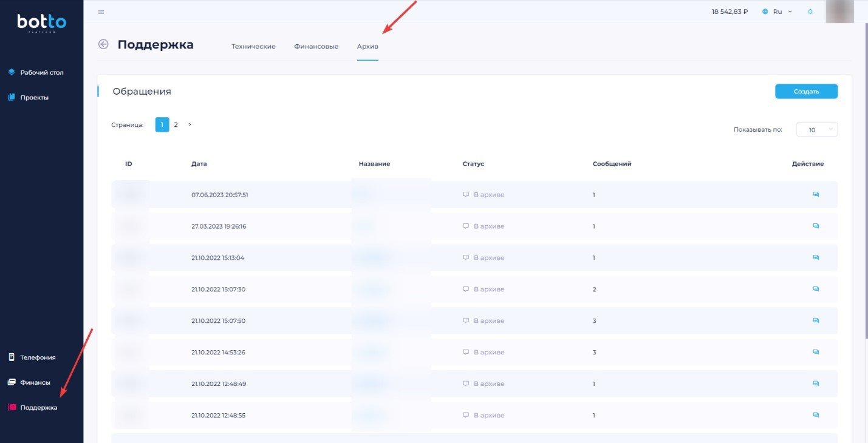The image size is (868, 443).
Task: Go to page 2
Action: (x=176, y=124)
